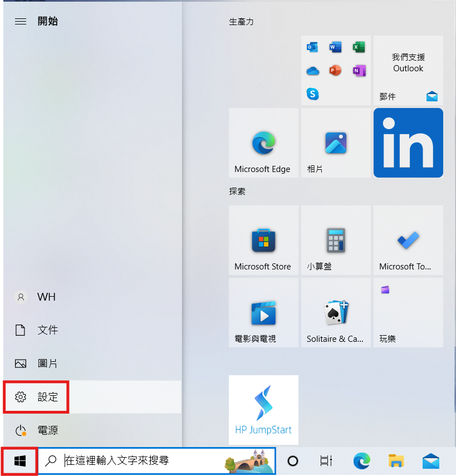Open the Photos tile 相片
Image resolution: width=456 pixels, height=476 pixels.
[336, 143]
